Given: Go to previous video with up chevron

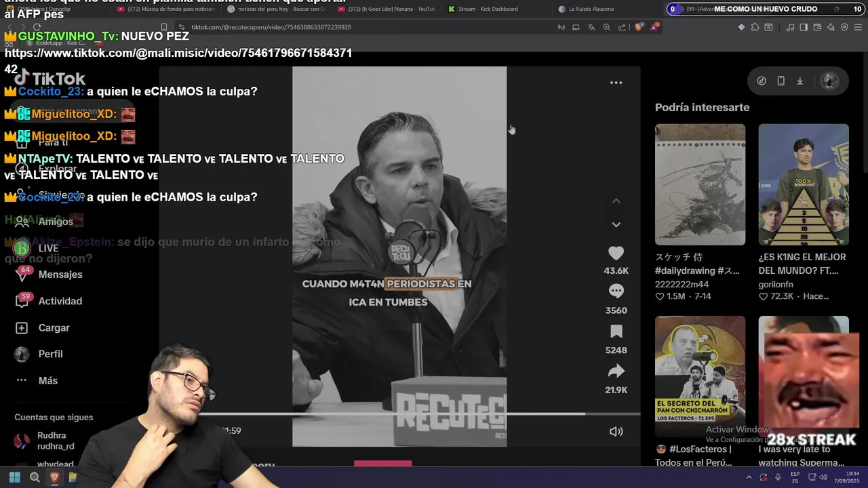Looking at the screenshot, I should click(x=616, y=201).
